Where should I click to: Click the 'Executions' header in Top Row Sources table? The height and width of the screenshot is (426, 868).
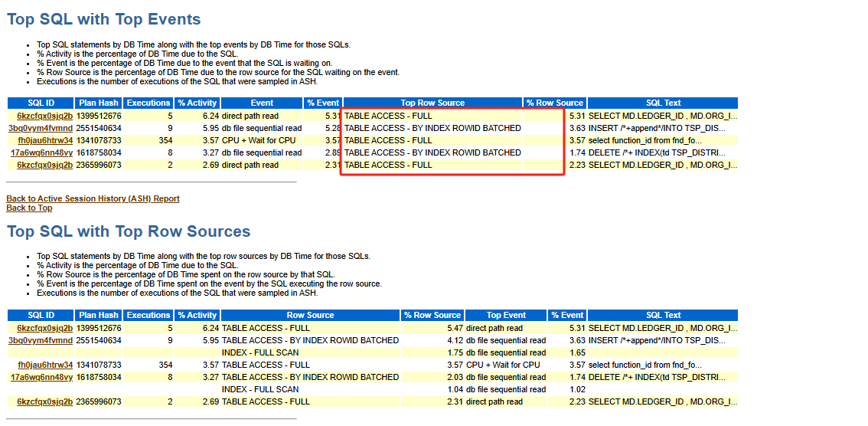coord(148,315)
